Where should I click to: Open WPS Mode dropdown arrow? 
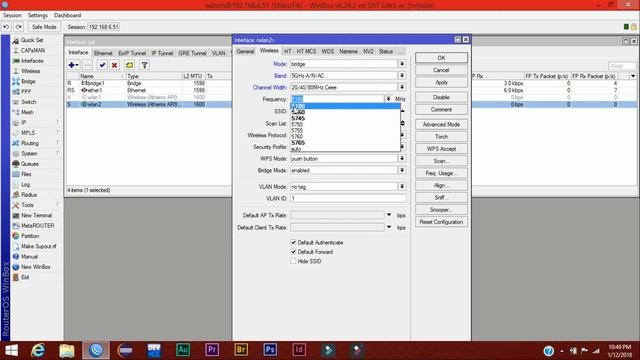click(x=402, y=158)
